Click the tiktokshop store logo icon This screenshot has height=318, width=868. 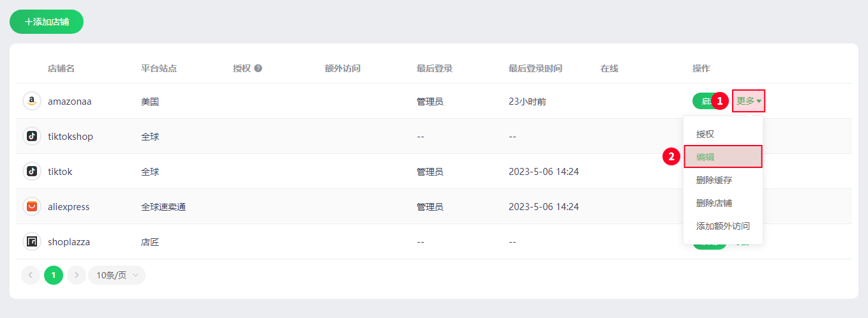(31, 136)
